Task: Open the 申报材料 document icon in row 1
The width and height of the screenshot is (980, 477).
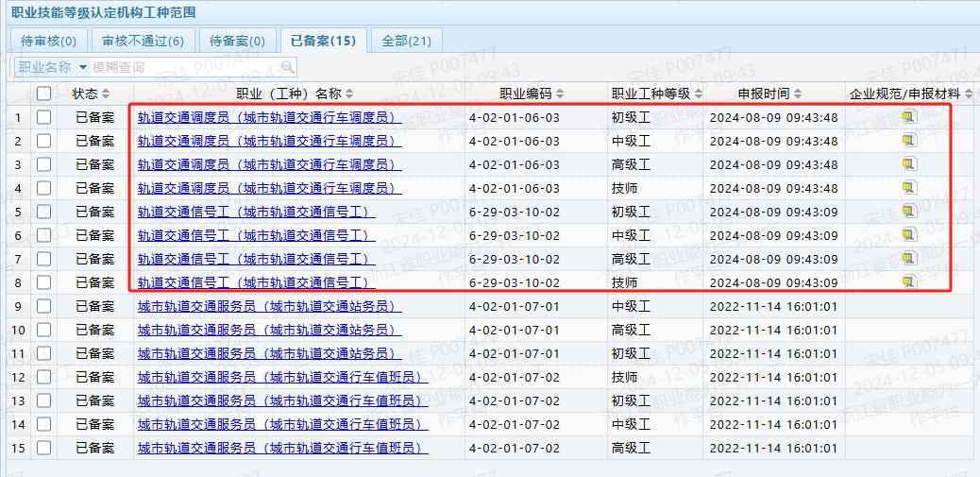Action: coord(908,117)
